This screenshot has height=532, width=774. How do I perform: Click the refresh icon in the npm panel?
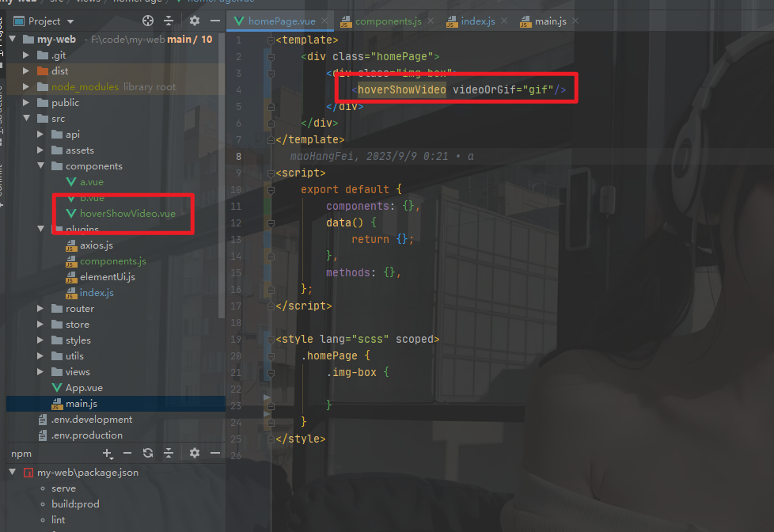[148, 453]
